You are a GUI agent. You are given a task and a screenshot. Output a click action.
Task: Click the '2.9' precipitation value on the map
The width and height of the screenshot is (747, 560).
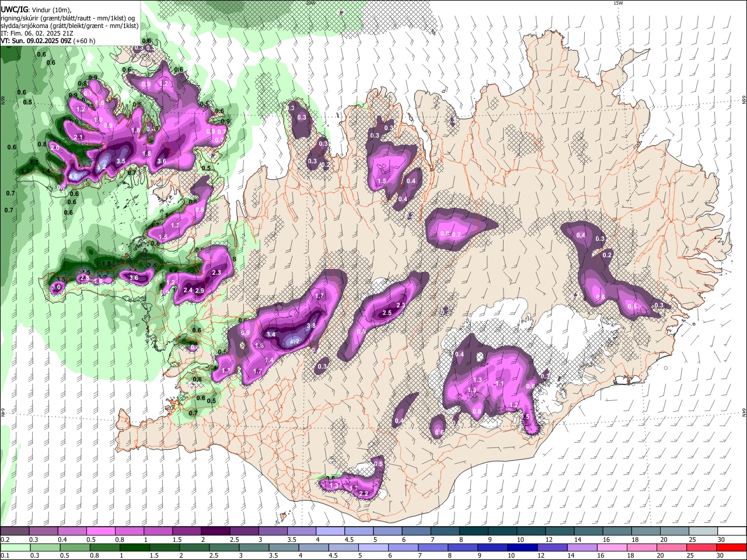200,290
